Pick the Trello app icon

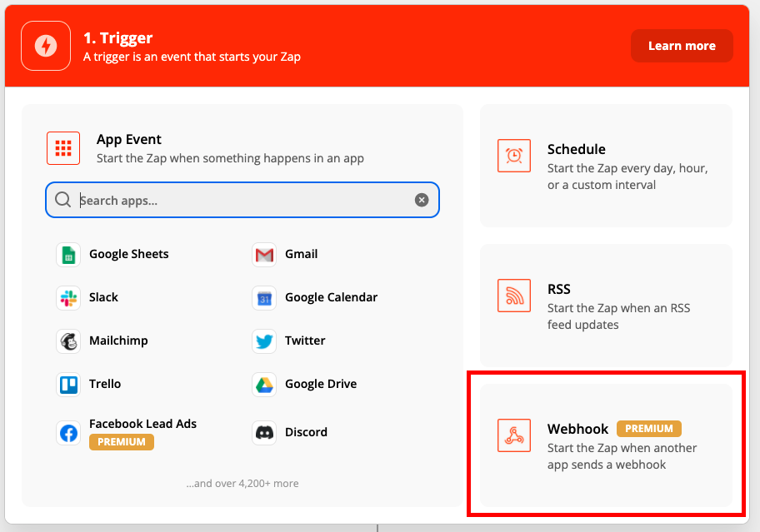coord(68,385)
